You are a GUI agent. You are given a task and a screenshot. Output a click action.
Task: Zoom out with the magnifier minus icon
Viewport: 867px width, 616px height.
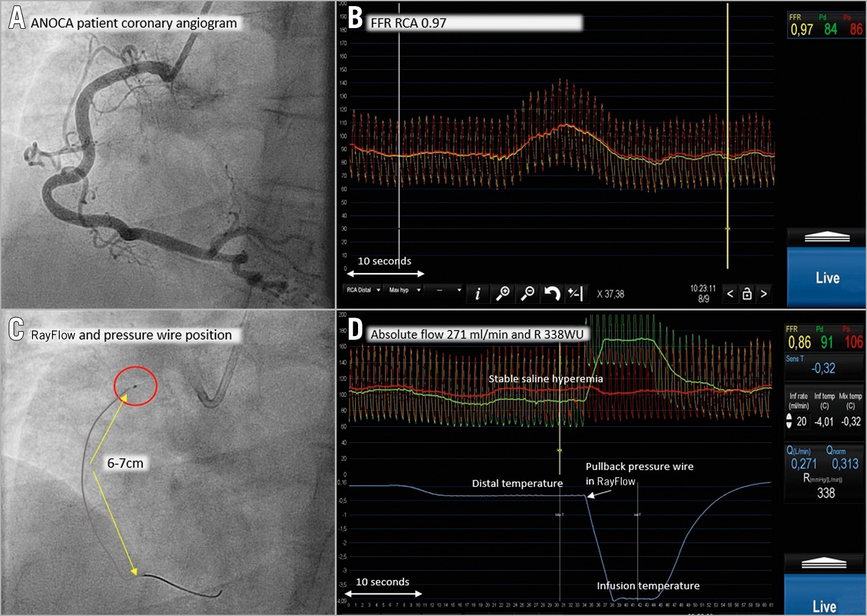[527, 294]
